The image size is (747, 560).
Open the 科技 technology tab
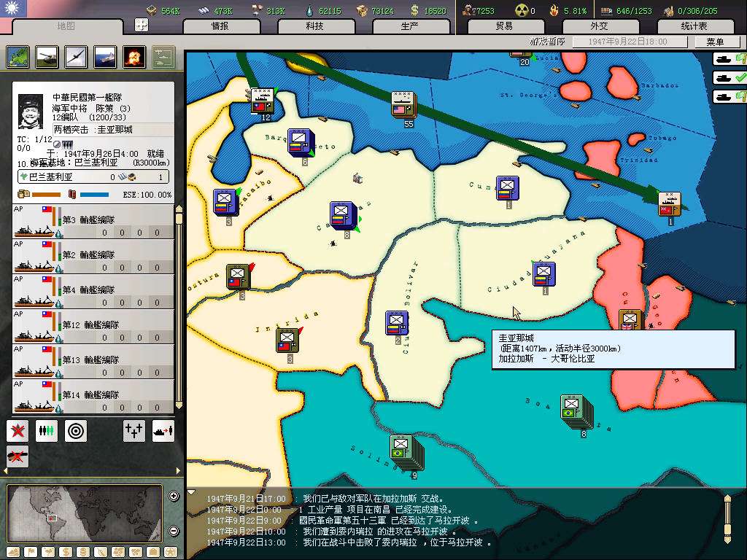(314, 26)
